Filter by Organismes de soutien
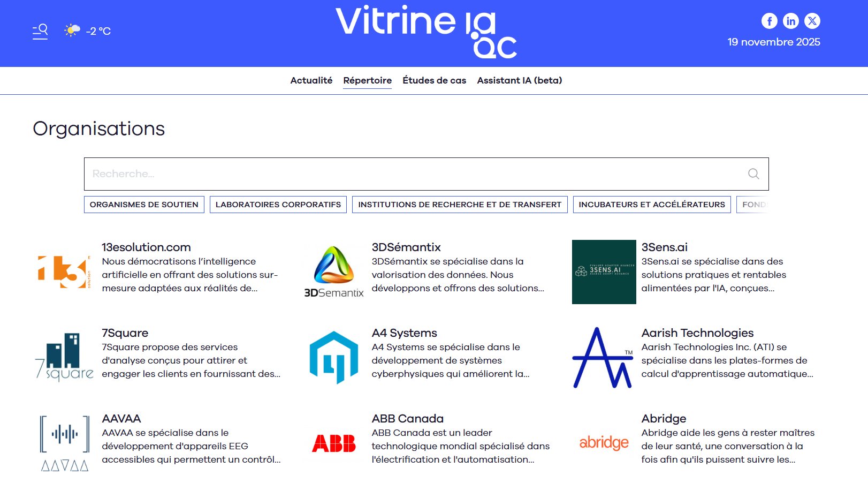The width and height of the screenshot is (868, 483). 144,205
